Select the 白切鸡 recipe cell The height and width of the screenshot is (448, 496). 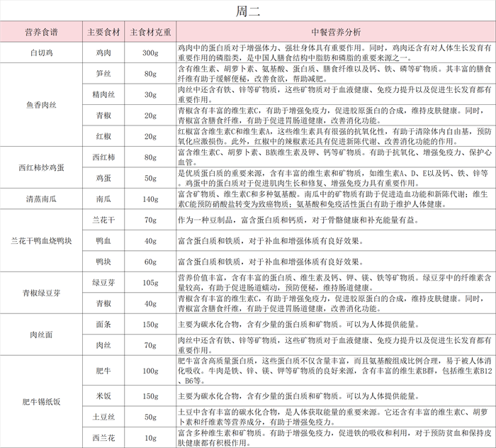coord(40,52)
